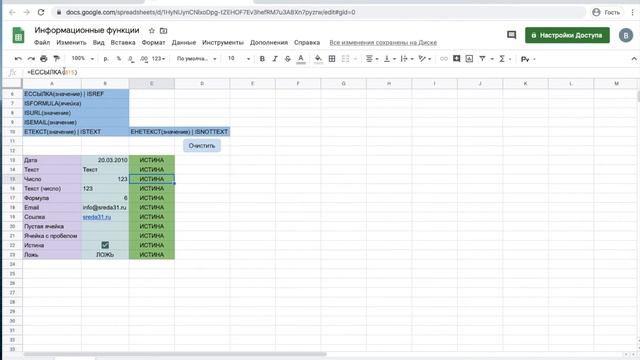Image resolution: width=640 pixels, height=360 pixels.
Task: Format as currency (р.)
Action: tap(106, 59)
